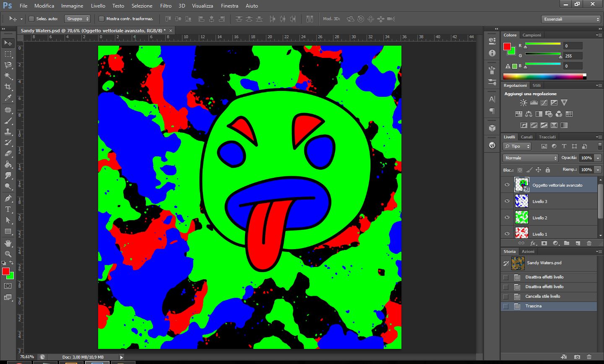Open the Paragraph panel icon
604x364 pixels.
pos(492,111)
